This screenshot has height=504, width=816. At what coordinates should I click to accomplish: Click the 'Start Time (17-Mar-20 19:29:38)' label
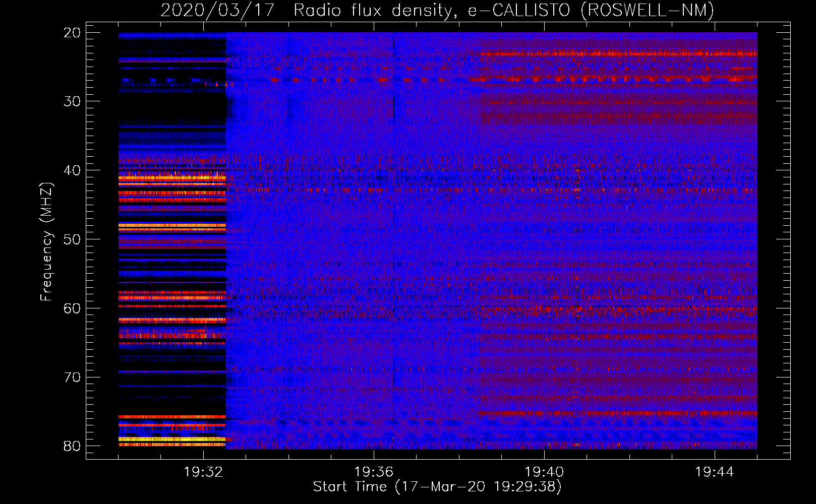tap(437, 487)
